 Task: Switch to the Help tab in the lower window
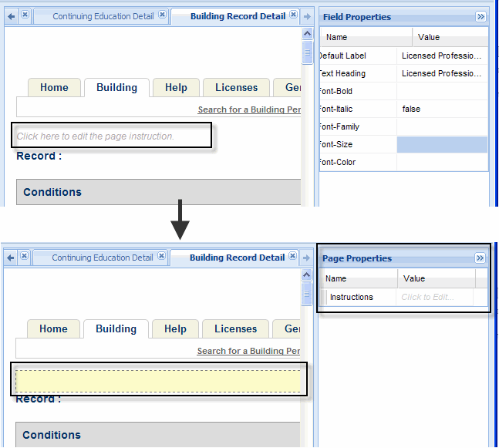coord(175,329)
